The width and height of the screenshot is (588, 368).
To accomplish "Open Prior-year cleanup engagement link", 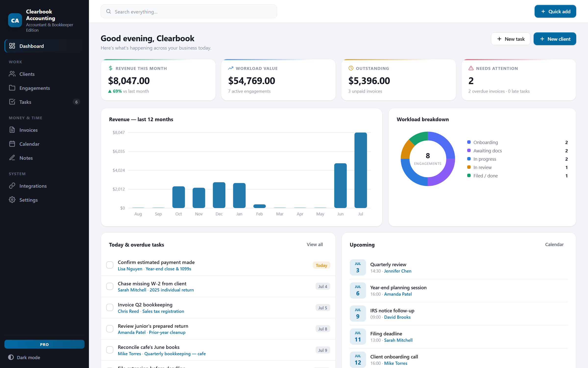I will point(167,332).
